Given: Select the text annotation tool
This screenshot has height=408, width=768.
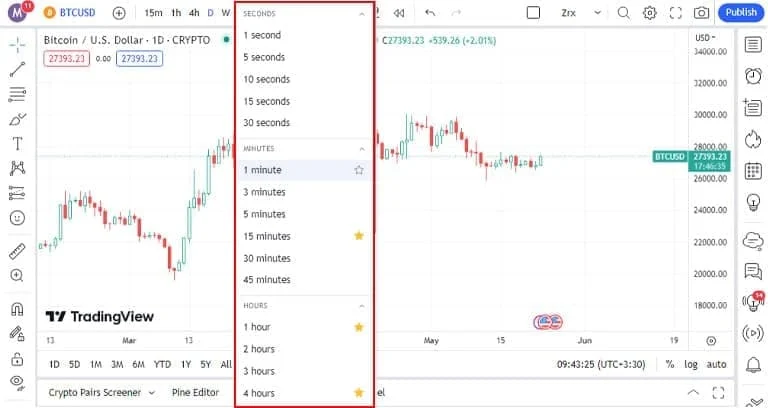Looking at the screenshot, I should coord(17,144).
